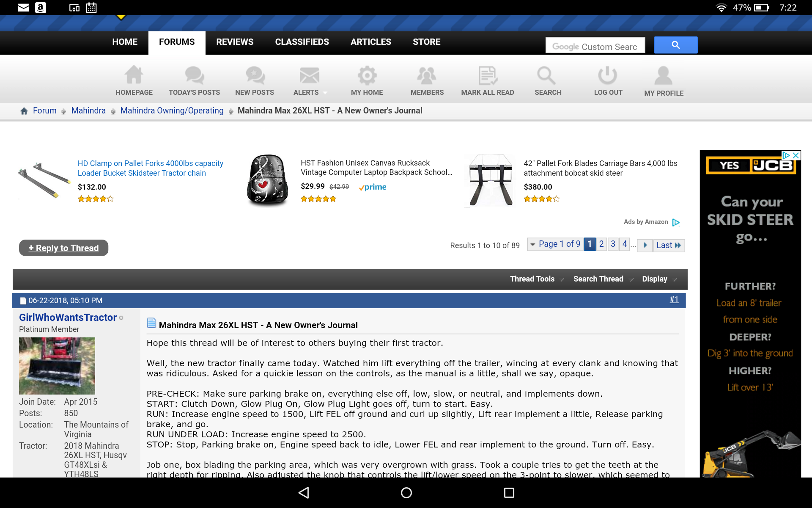Click the Reply to Thread button
This screenshot has width=812, height=508.
(63, 248)
